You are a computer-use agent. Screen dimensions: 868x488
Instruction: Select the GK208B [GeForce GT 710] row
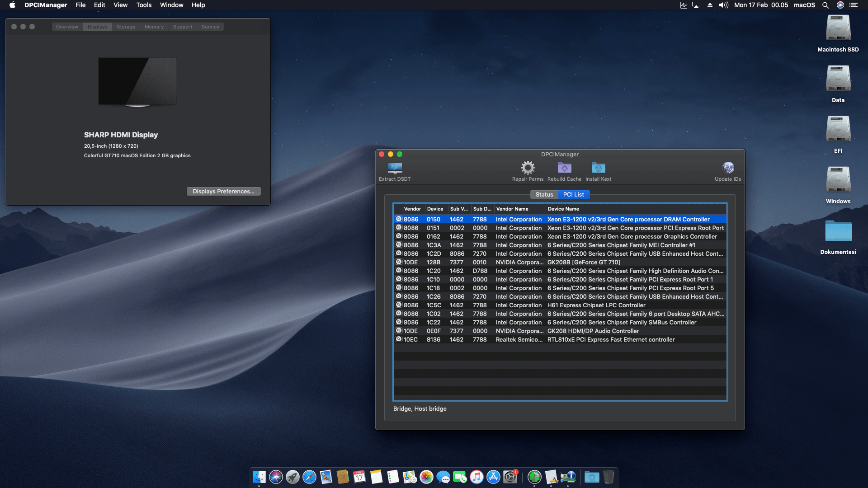pos(560,262)
